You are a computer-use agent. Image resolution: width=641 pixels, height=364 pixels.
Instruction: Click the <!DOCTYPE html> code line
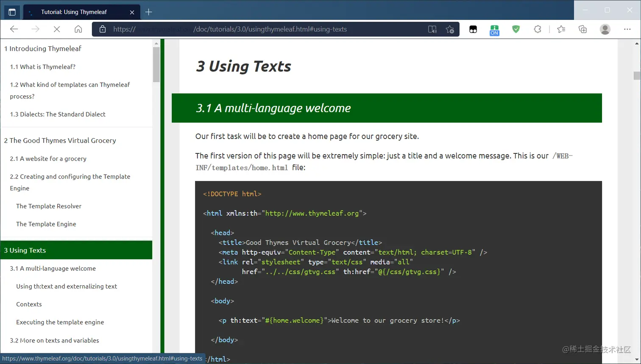pyautogui.click(x=232, y=194)
